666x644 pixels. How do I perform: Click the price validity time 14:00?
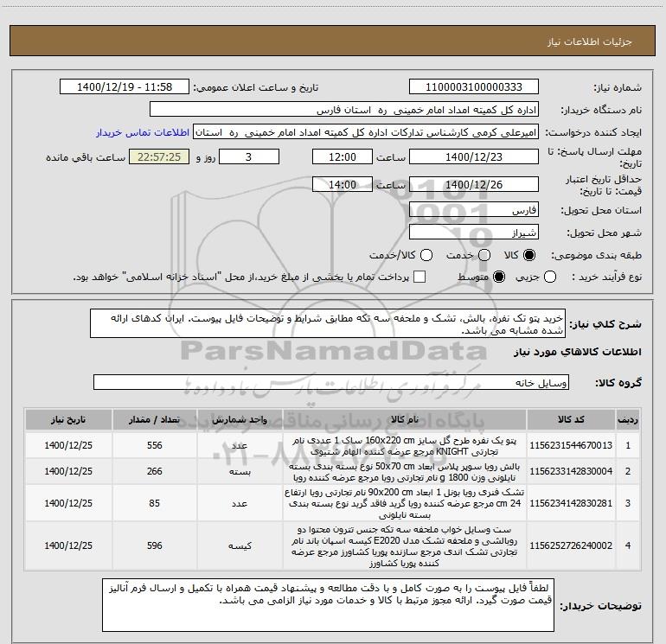click(343, 185)
